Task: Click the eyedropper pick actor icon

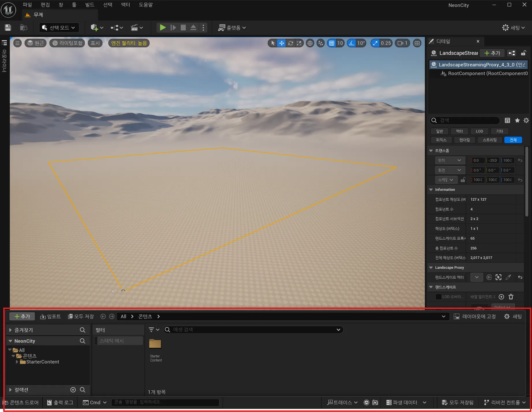Action: pyautogui.click(x=508, y=277)
